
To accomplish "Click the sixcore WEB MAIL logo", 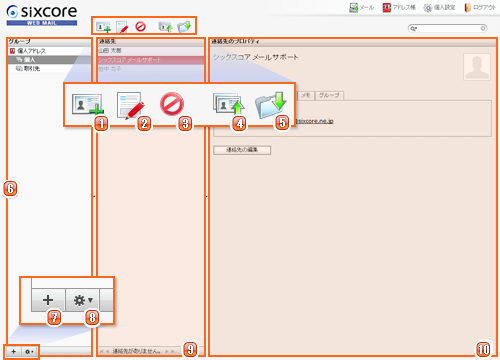I will (42, 15).
